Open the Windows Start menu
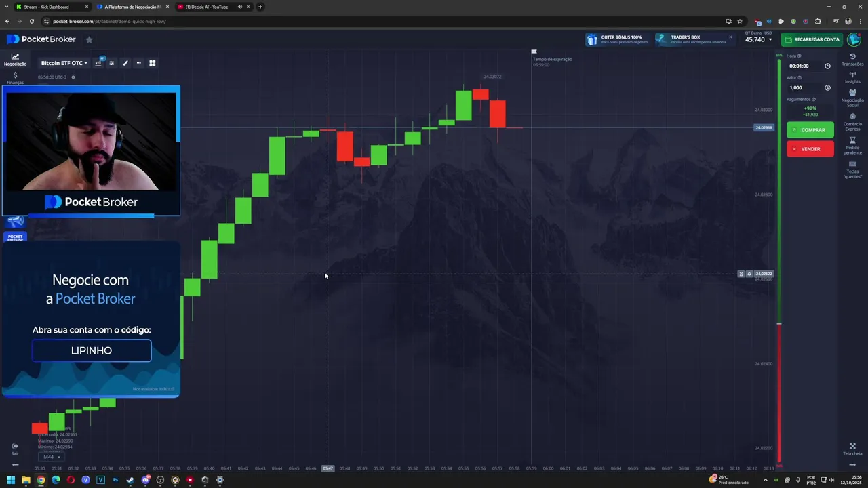868x488 pixels. 10,480
